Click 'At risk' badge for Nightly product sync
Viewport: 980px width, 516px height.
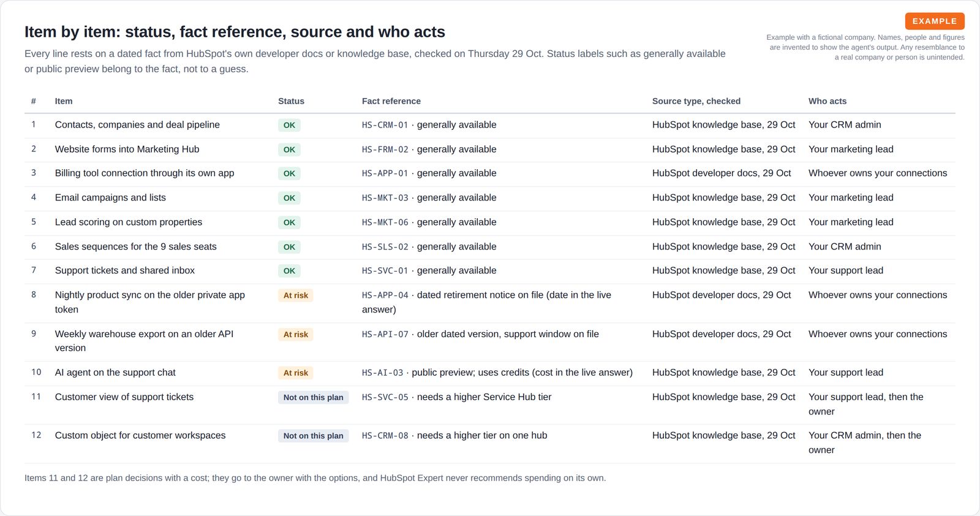296,295
